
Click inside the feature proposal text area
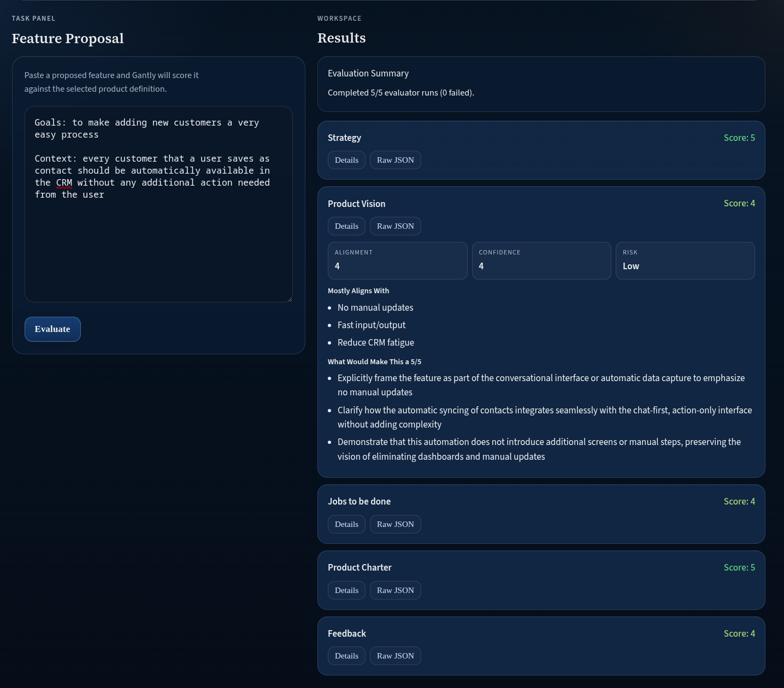(x=158, y=246)
